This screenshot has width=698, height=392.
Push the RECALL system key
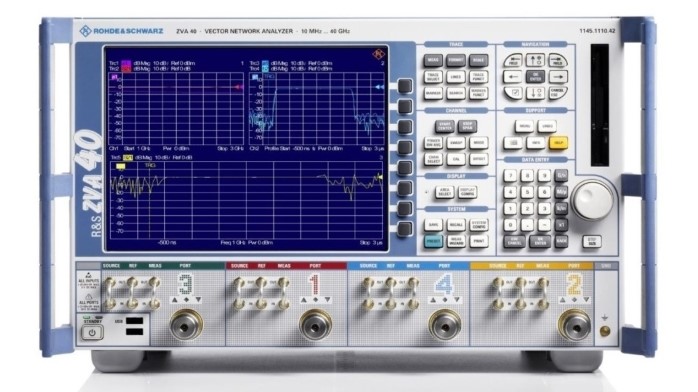coord(455,225)
